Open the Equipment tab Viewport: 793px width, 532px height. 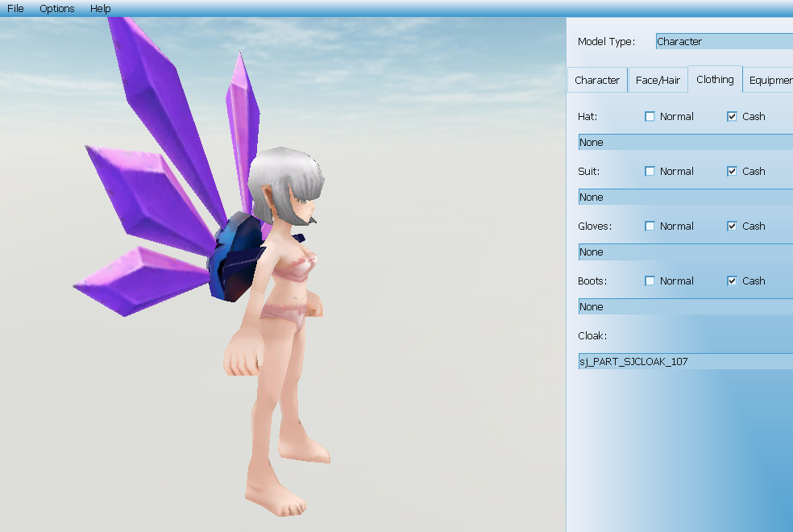click(770, 81)
